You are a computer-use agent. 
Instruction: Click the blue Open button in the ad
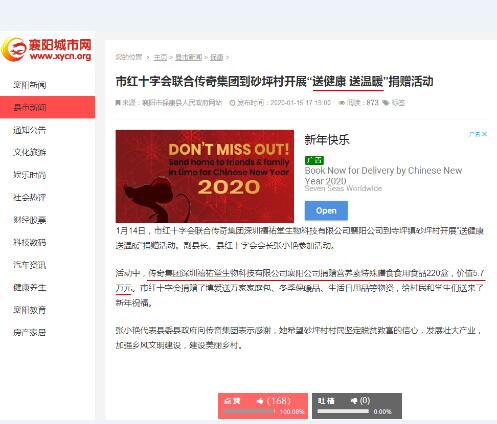pyautogui.click(x=326, y=211)
